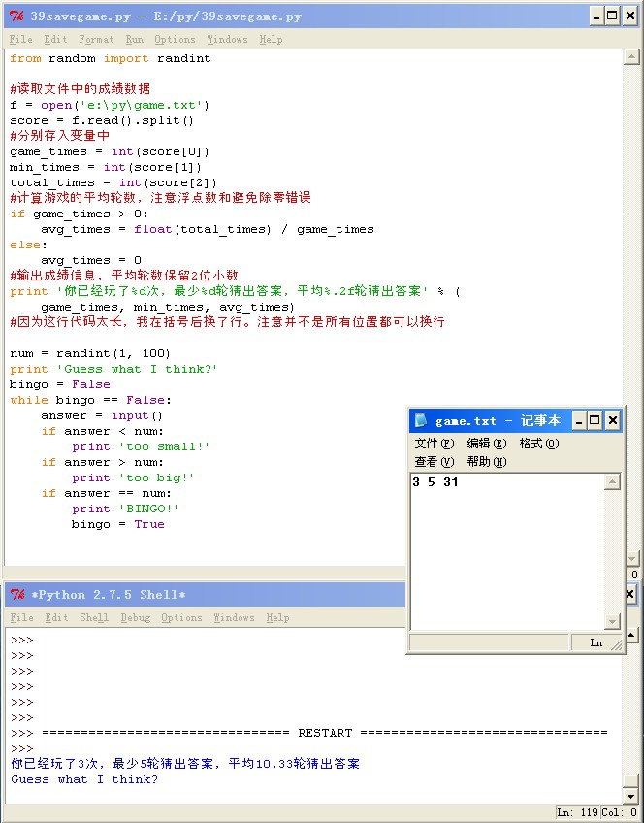Open the 帮助(H) menu in Notepad
This screenshot has height=823, width=644.
486,462
